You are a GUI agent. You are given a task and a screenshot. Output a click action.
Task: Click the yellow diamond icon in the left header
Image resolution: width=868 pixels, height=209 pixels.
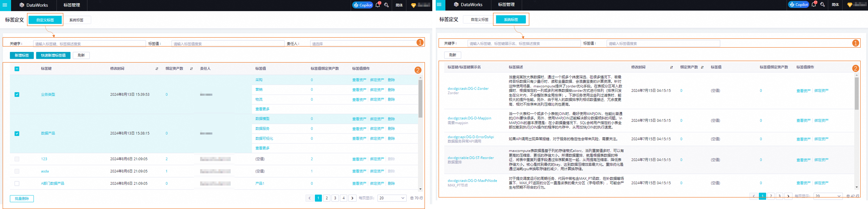coord(413,5)
